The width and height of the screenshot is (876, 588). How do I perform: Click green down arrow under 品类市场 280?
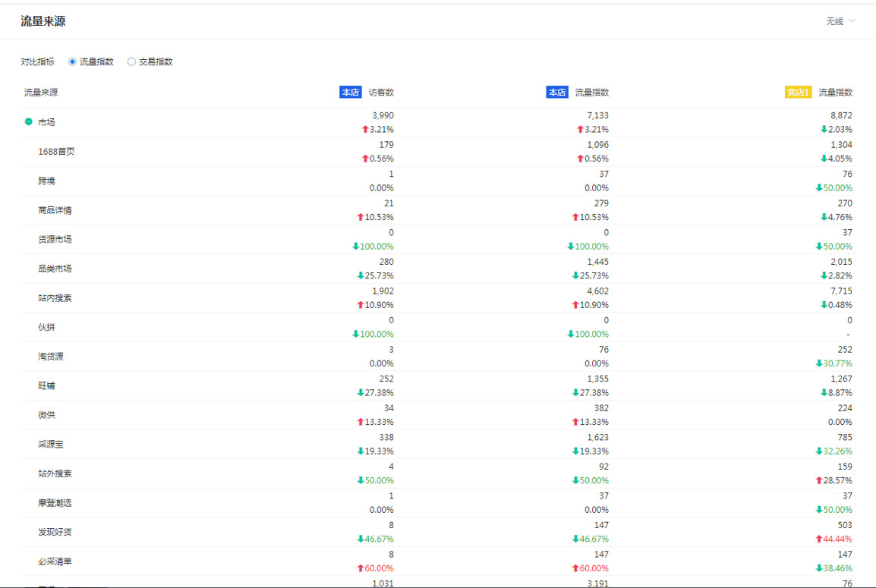[x=361, y=276]
